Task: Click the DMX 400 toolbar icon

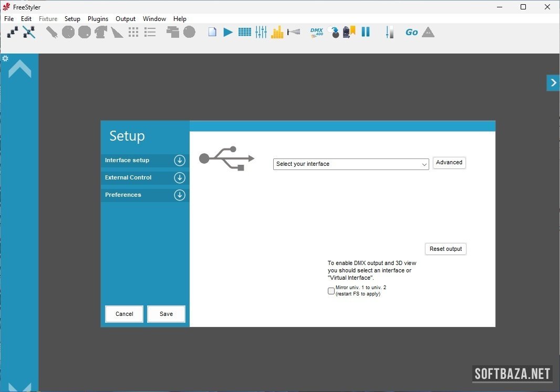Action: [x=316, y=32]
